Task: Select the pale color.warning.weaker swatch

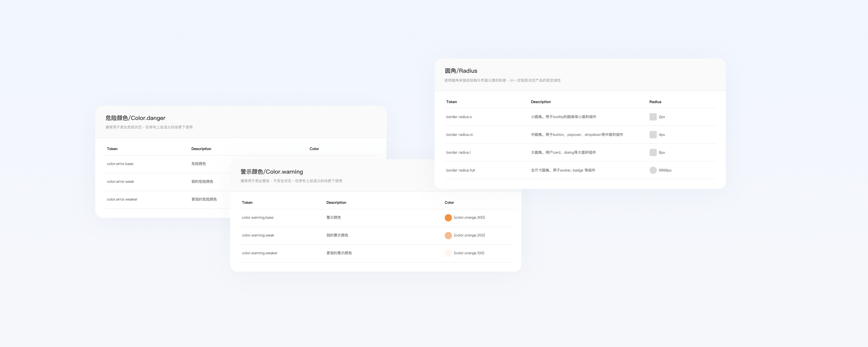Action: [448, 253]
